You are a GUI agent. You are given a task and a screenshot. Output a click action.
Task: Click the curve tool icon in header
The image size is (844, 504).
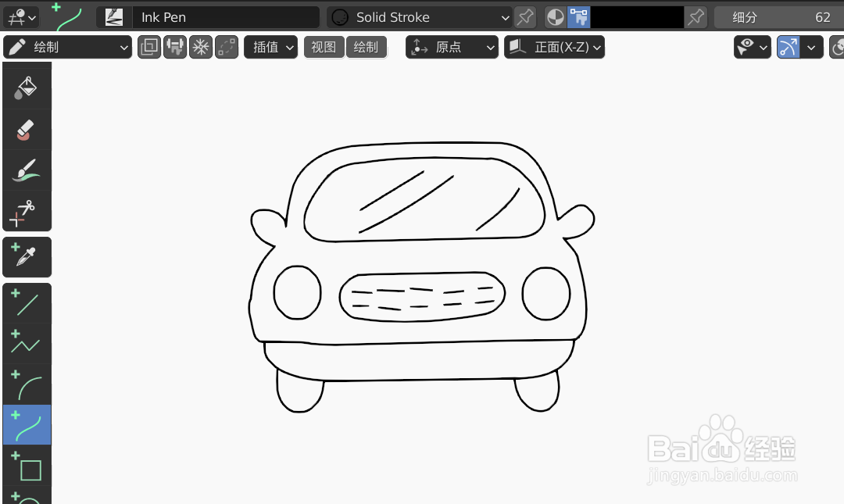(x=68, y=17)
